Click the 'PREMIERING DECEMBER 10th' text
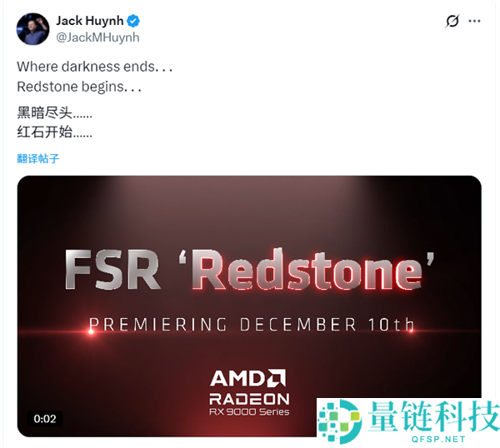 [x=252, y=325]
